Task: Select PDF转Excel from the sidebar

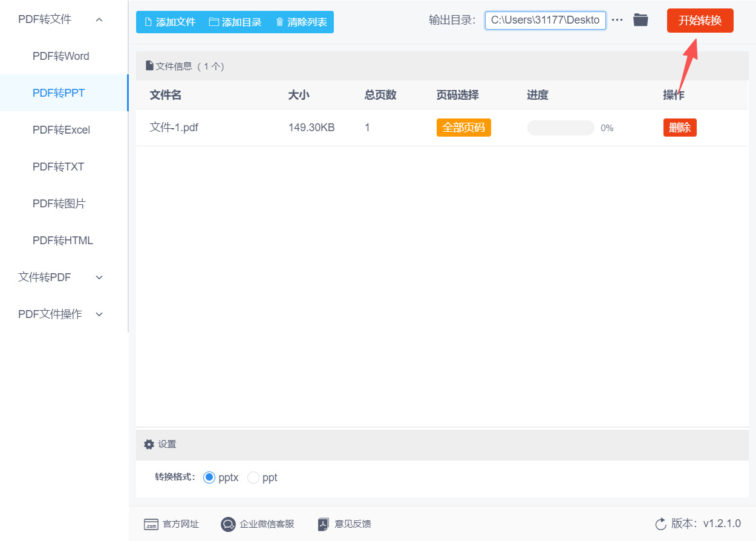Action: pyautogui.click(x=62, y=129)
